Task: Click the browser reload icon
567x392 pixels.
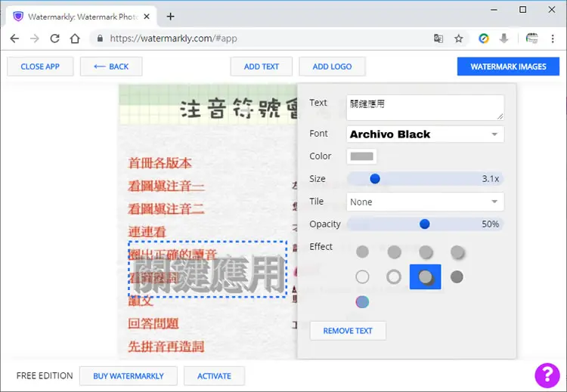Action: click(54, 39)
